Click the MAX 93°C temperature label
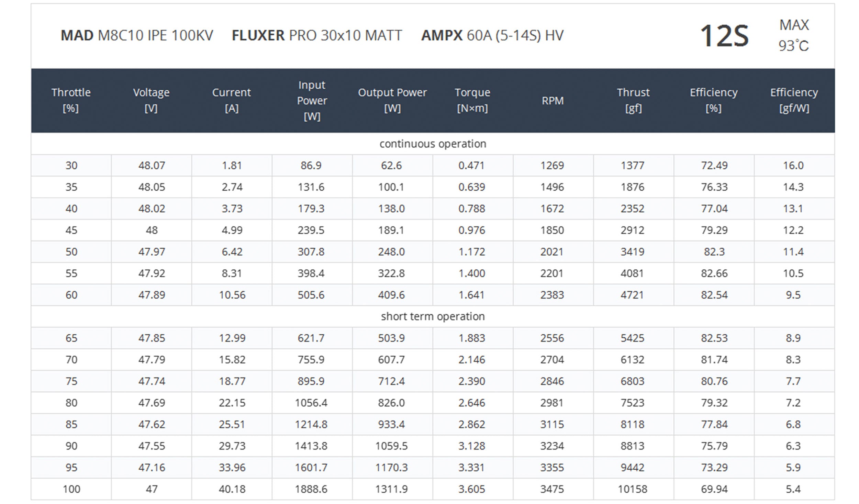 pos(794,35)
